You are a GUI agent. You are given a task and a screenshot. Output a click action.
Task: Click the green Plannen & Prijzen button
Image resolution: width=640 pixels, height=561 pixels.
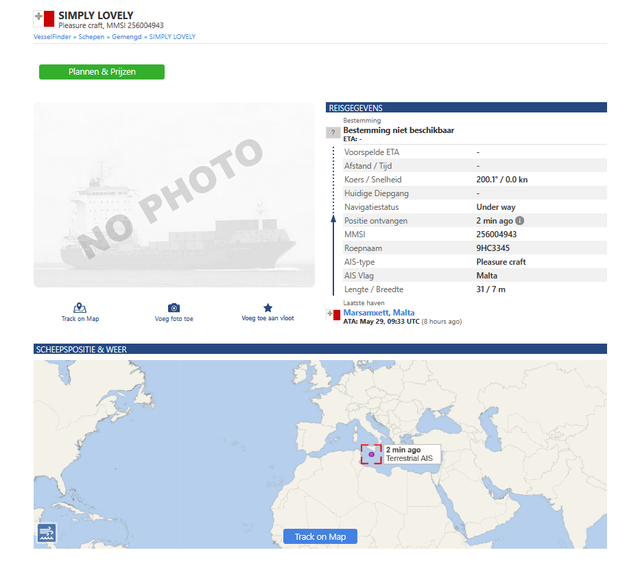(x=102, y=72)
